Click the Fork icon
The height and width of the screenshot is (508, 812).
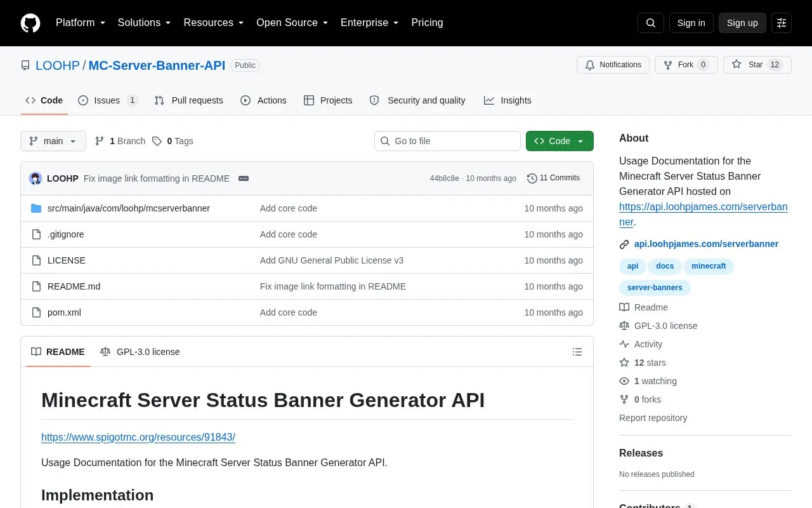pyautogui.click(x=668, y=65)
